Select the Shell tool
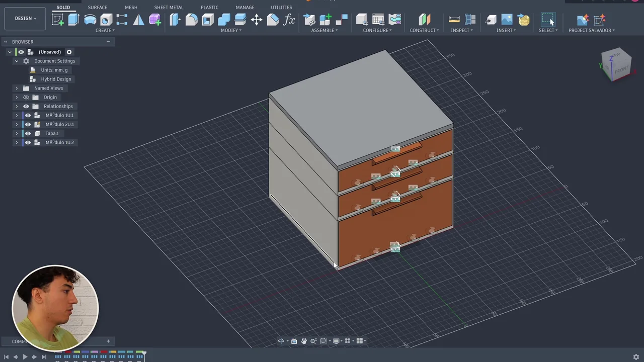 (208, 20)
